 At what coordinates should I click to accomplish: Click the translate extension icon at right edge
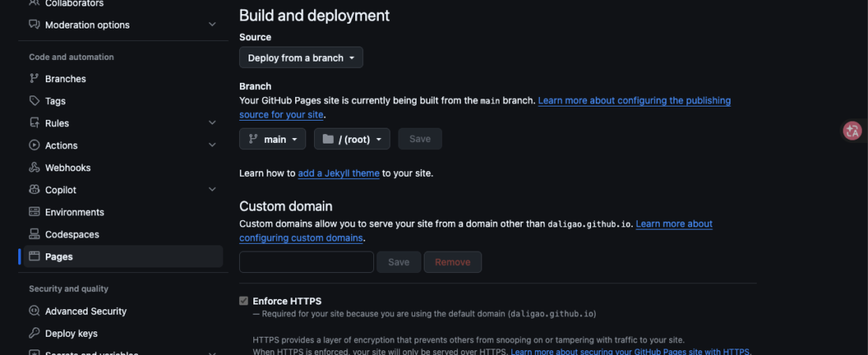tap(852, 131)
